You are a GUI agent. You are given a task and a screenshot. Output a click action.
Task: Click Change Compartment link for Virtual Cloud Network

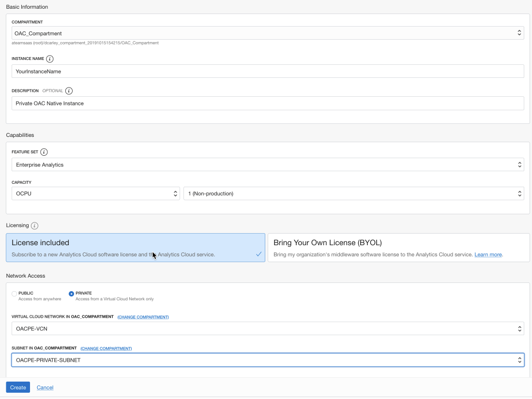point(143,317)
